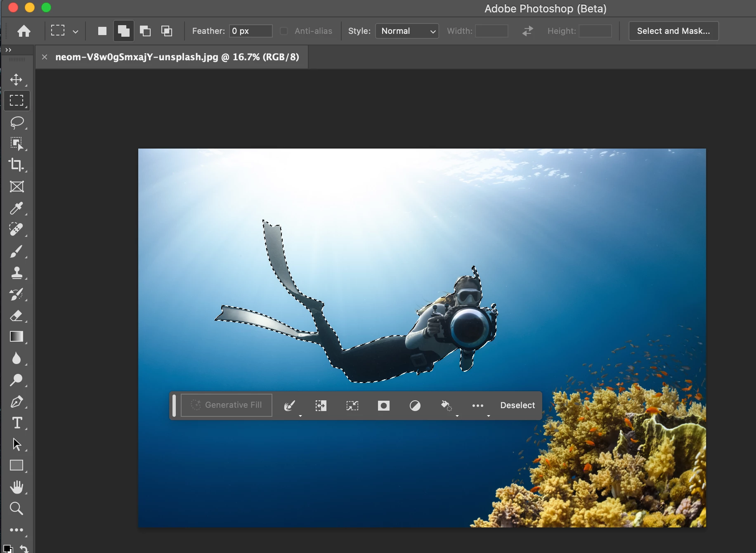This screenshot has height=553, width=756.
Task: Enable Subtract from selection mode
Action: (x=145, y=31)
